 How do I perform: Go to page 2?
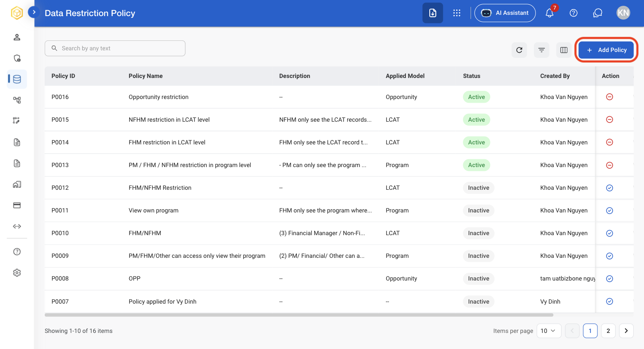(x=608, y=331)
